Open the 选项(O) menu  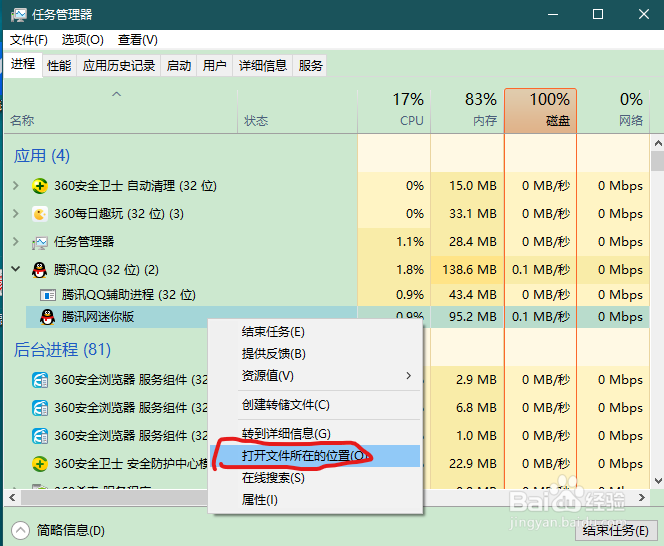[83, 40]
